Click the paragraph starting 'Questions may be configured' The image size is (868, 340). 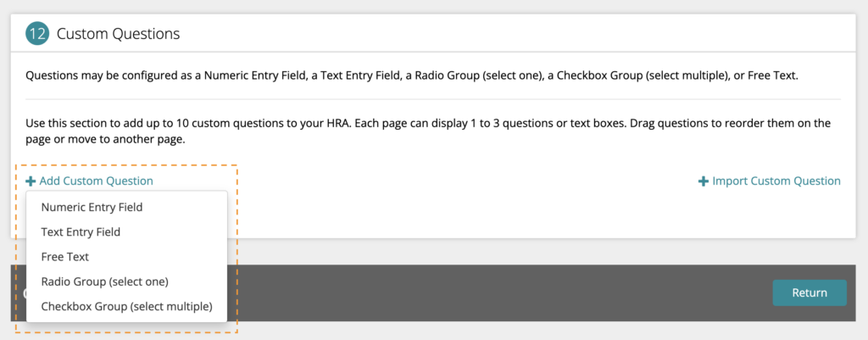click(412, 75)
